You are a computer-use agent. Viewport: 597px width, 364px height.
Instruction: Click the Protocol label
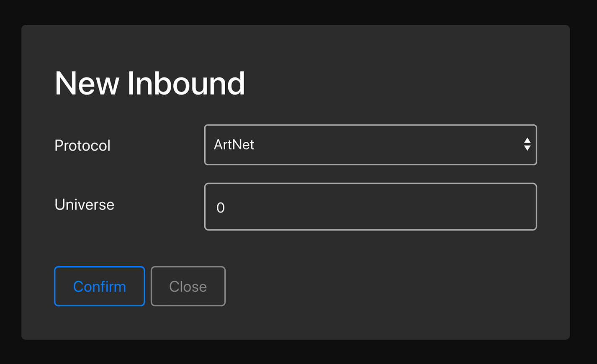coord(82,146)
